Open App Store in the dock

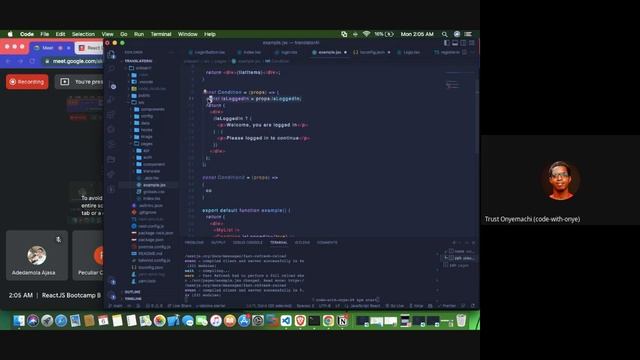[244, 321]
